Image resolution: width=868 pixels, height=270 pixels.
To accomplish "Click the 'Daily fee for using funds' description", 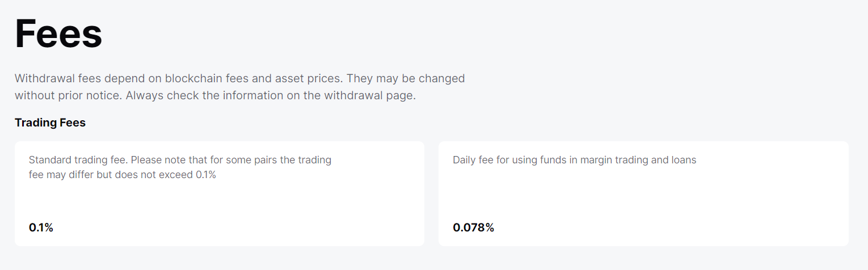I will (574, 160).
